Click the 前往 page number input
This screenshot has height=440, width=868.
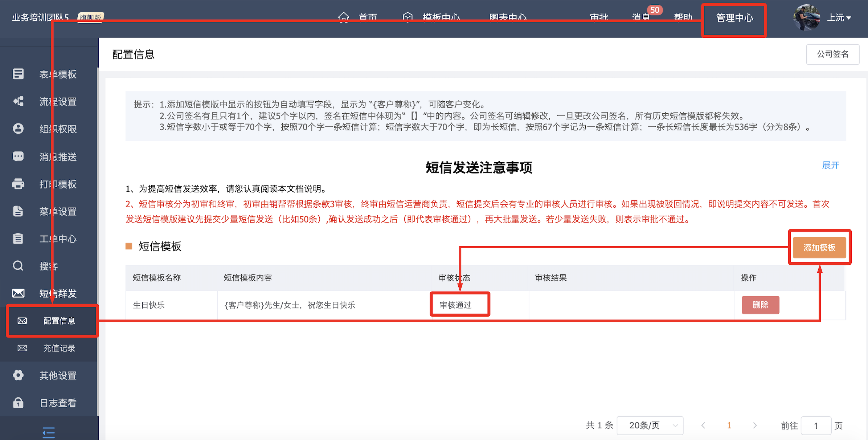point(816,425)
